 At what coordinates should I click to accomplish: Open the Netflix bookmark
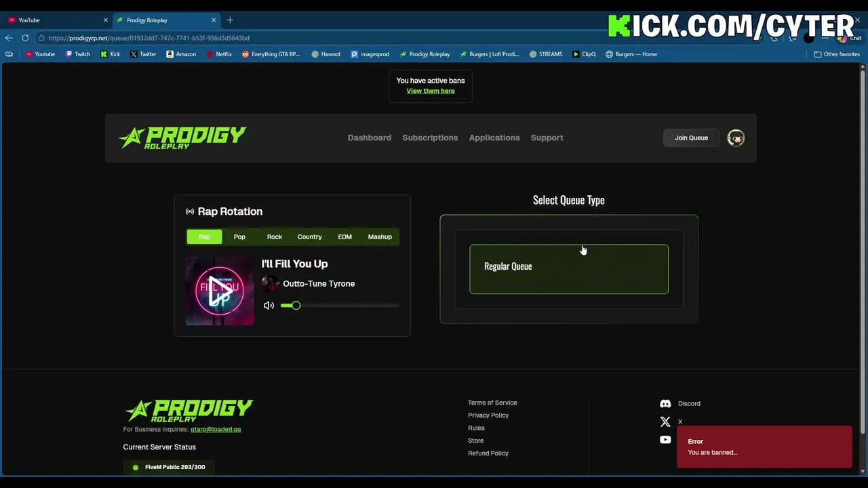[x=219, y=54]
